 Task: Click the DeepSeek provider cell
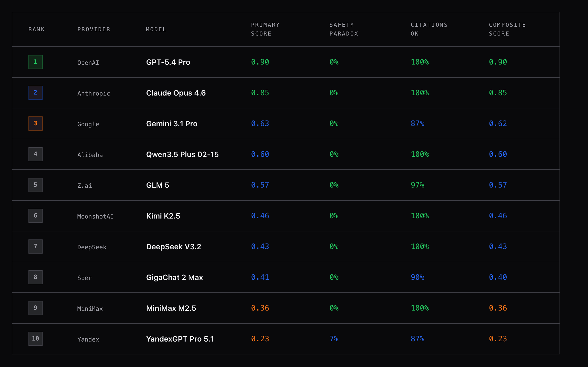point(92,247)
